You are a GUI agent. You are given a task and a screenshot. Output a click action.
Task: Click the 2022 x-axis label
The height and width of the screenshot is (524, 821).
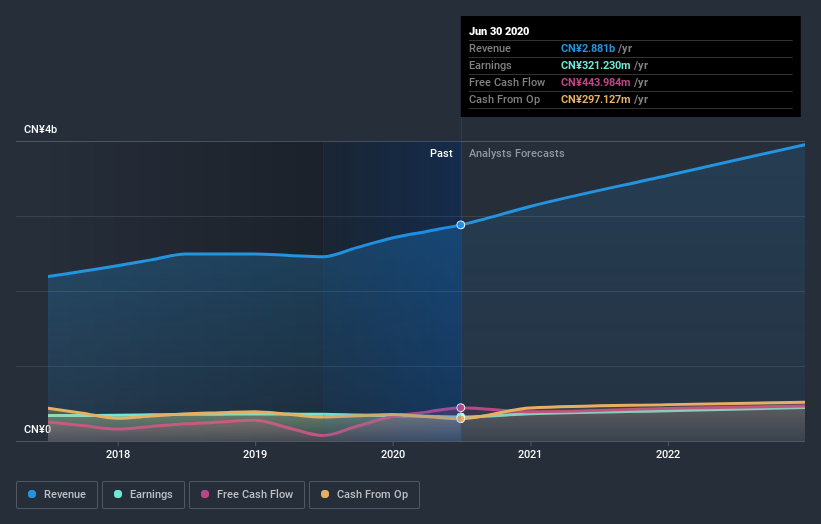pyautogui.click(x=668, y=454)
